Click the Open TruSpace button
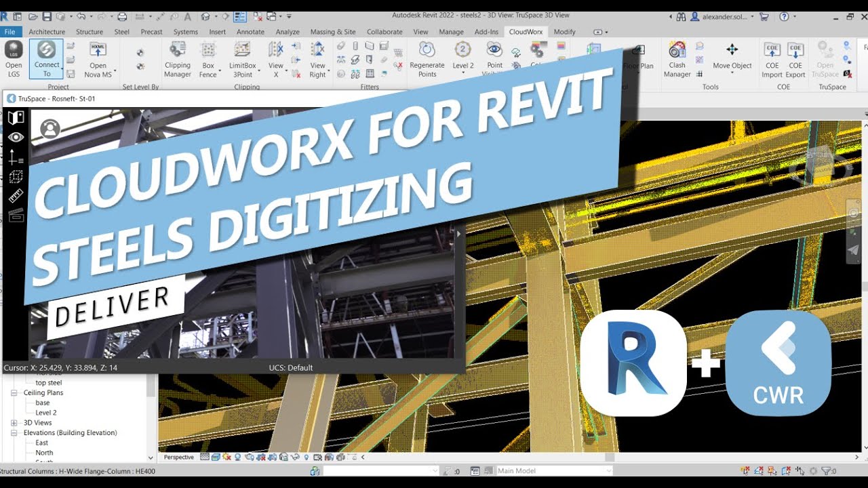 [825, 59]
